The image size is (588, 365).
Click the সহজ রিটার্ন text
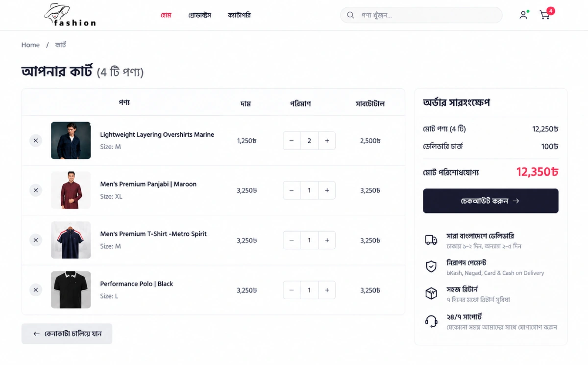(462, 289)
